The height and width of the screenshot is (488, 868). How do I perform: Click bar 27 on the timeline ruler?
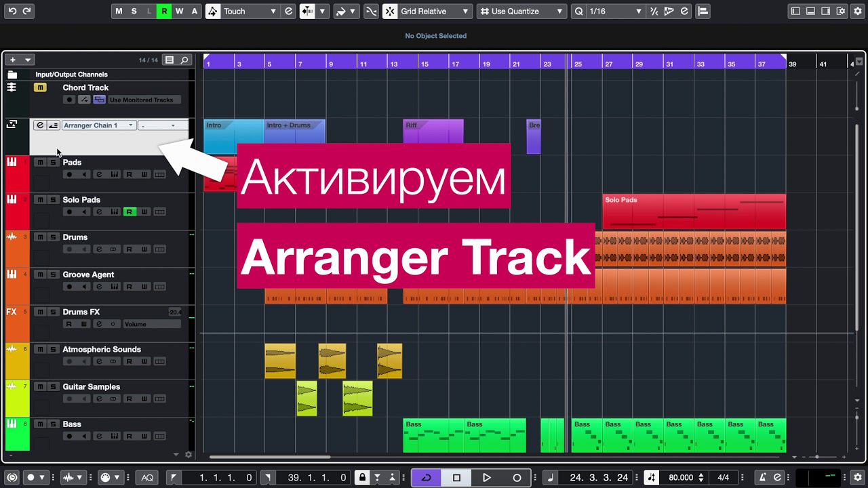[609, 64]
